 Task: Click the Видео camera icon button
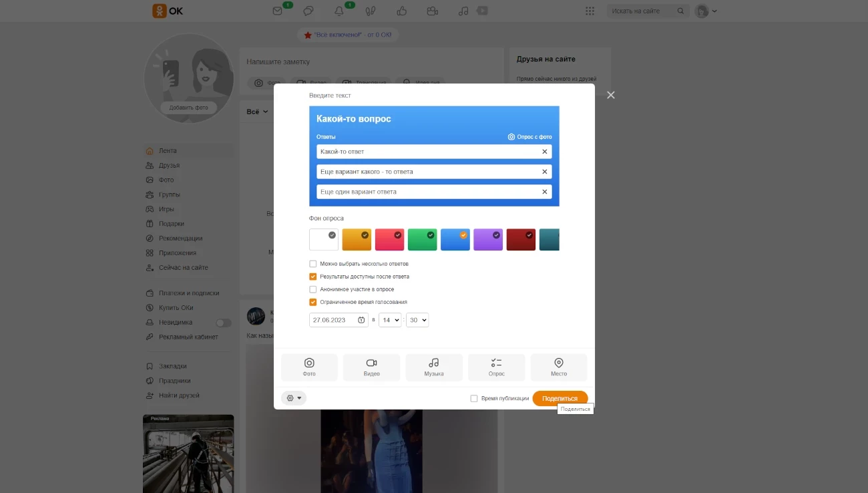click(x=371, y=363)
